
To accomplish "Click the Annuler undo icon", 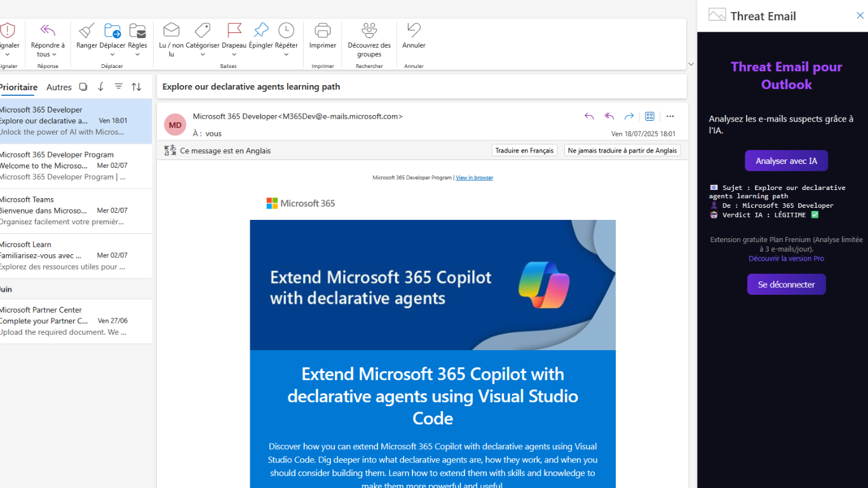I will [x=414, y=30].
